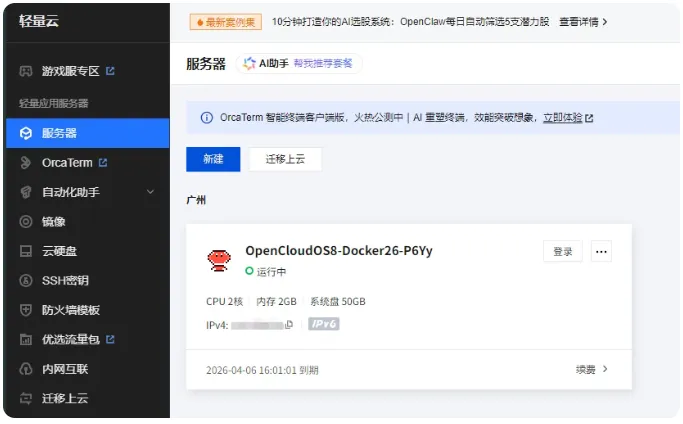Click the expiry date 2026-04-06 16:01:01 到期
Image resolution: width=683 pixels, height=424 pixels.
[262, 370]
